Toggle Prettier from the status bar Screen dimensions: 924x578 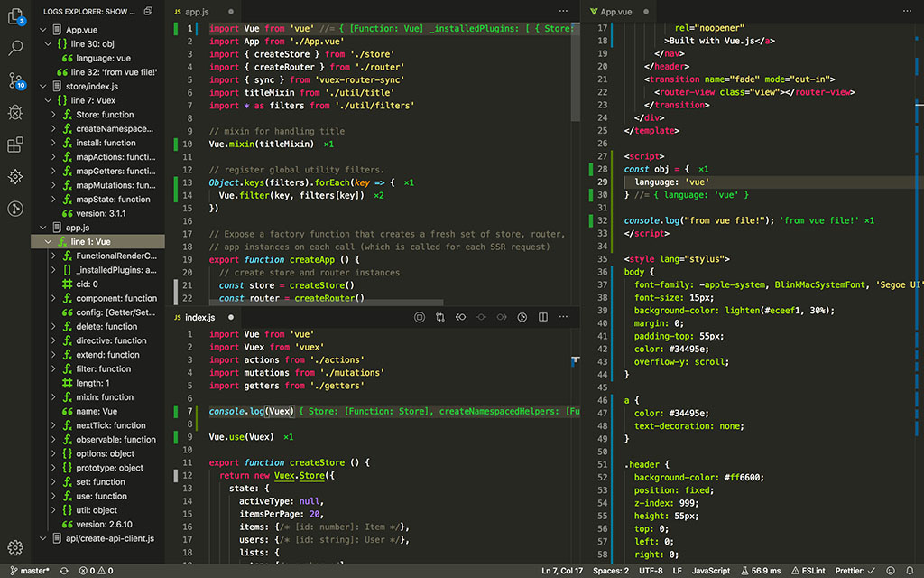click(857, 569)
